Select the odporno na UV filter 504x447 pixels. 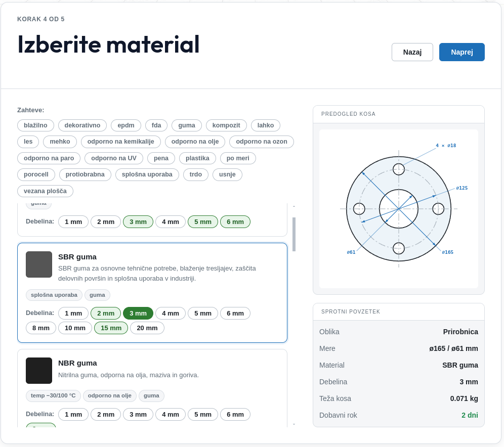click(114, 158)
